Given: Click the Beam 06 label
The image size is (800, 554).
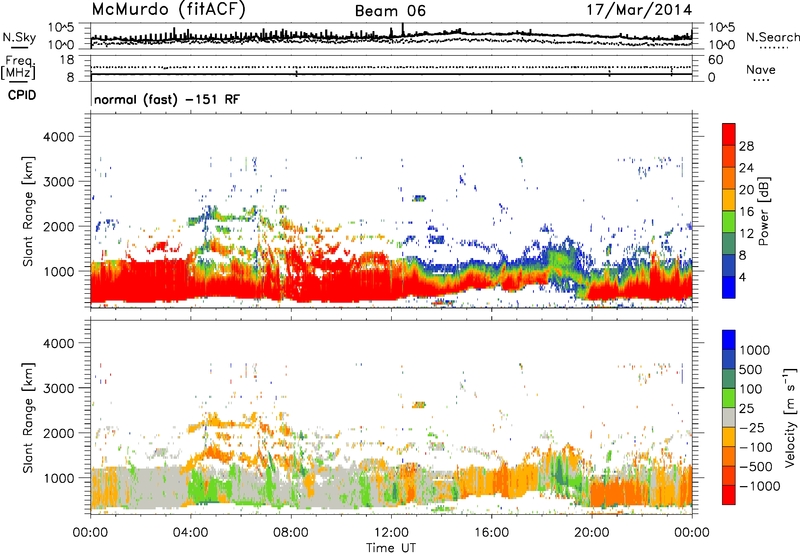Looking at the screenshot, I should click(390, 11).
